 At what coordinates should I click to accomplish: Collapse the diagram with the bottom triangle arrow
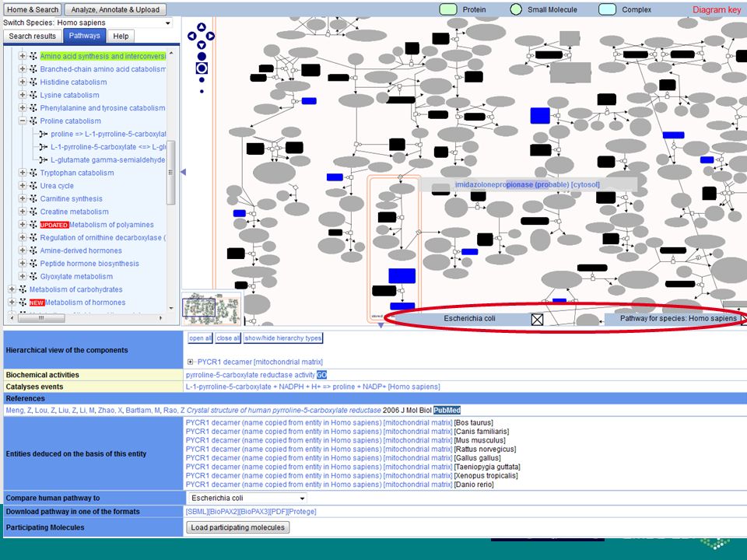coord(381,325)
